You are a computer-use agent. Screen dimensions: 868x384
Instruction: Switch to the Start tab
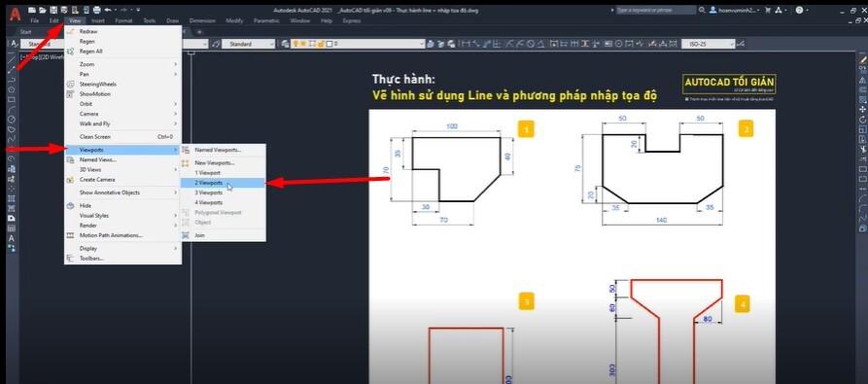pyautogui.click(x=25, y=31)
